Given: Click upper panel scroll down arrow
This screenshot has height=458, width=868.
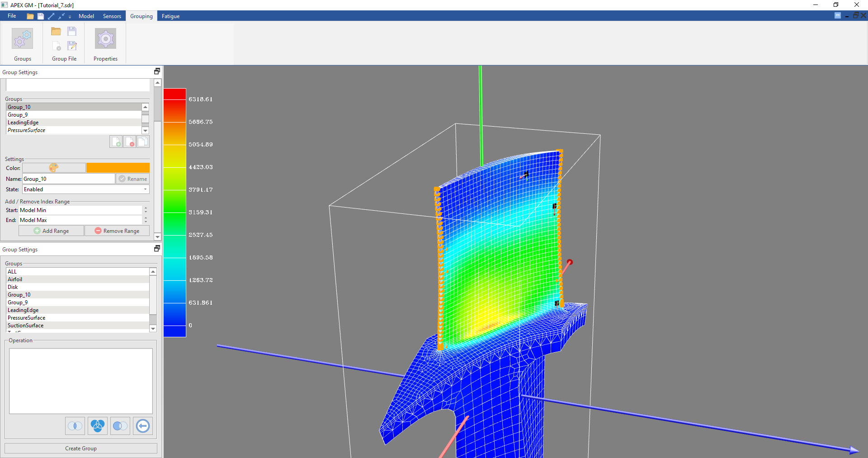Looking at the screenshot, I should tap(157, 237).
